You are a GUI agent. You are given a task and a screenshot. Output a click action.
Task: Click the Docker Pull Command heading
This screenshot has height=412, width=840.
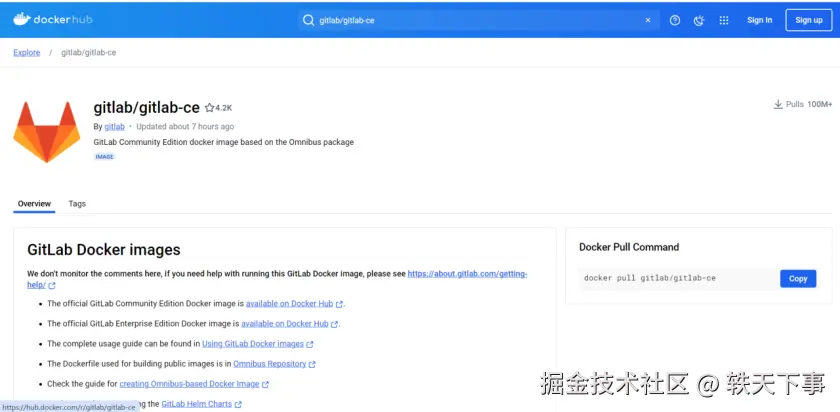629,247
